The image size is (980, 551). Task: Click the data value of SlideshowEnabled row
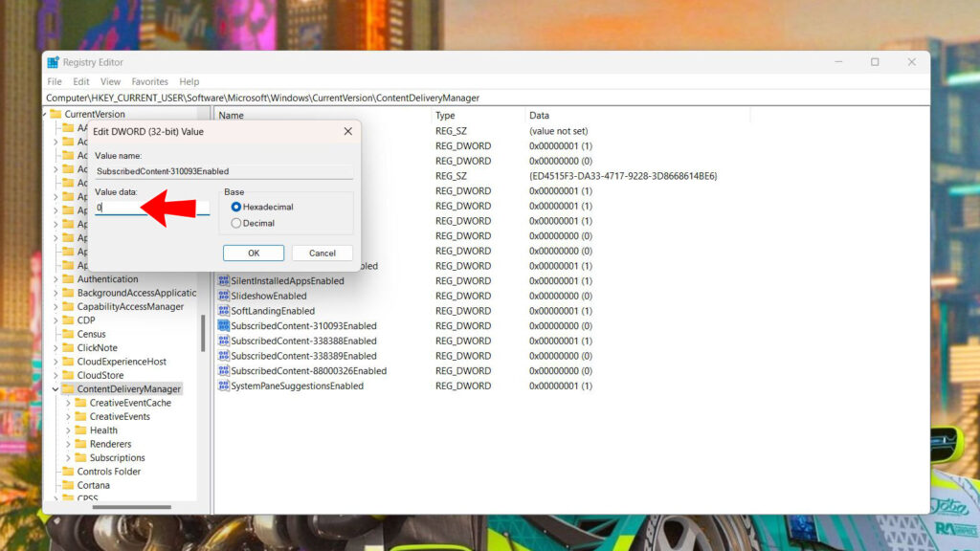[x=561, y=296]
